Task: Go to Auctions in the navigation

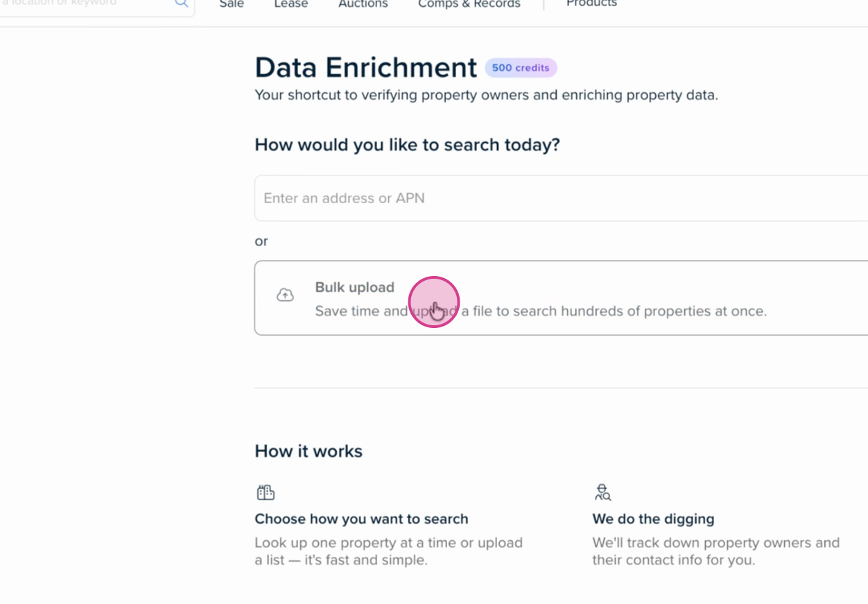Action: 363,4
